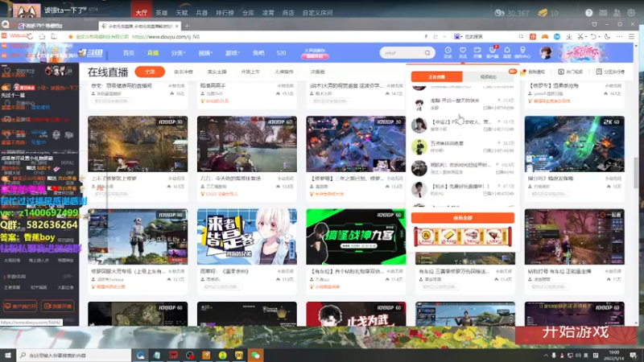Select the Douyu 直播 nav item
This screenshot has width=644, height=362.
click(153, 53)
